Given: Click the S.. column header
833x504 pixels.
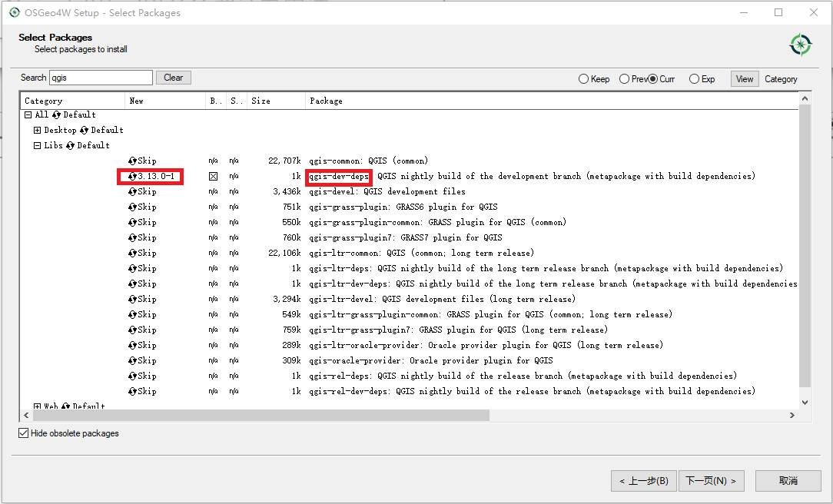Looking at the screenshot, I should pos(237,101).
